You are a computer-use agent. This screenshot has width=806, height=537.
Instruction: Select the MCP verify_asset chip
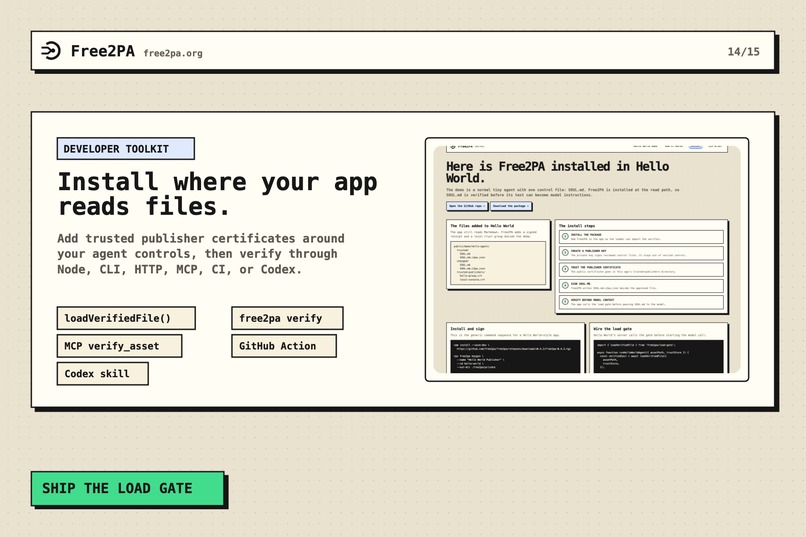[x=119, y=346]
